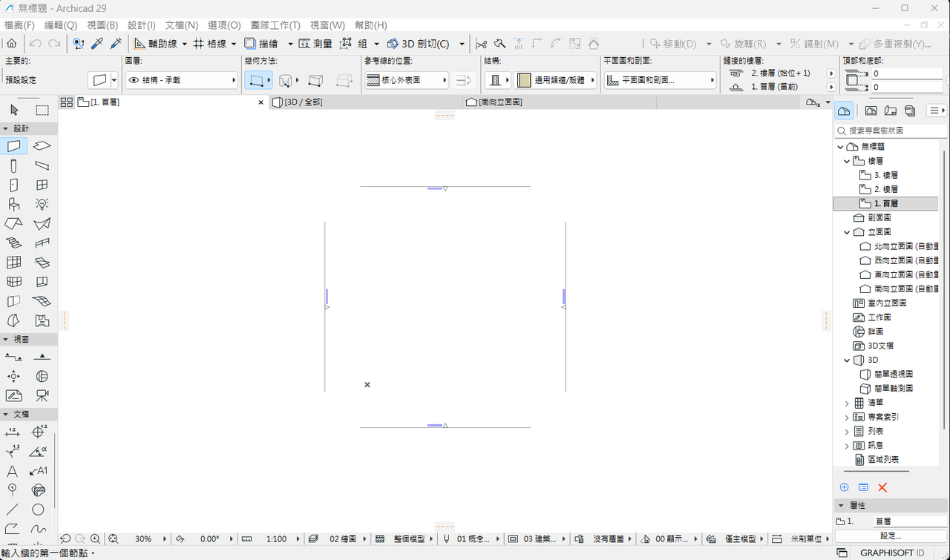
Task: Toggle the 3D 剖切 cutting planes button
Action: (419, 44)
